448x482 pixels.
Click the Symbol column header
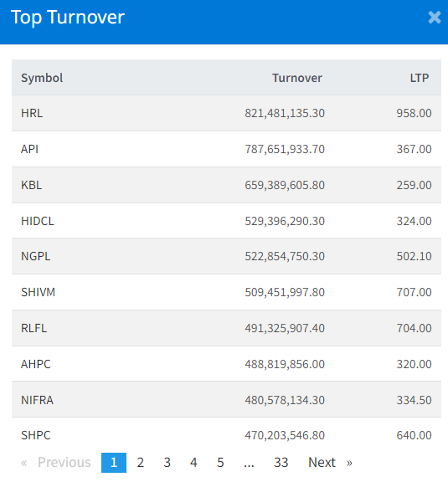[42, 78]
